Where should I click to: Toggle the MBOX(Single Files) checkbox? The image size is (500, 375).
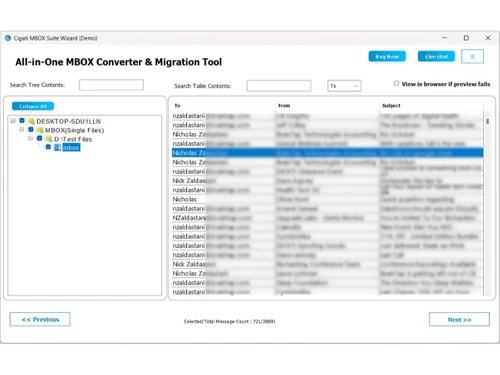coord(31,129)
